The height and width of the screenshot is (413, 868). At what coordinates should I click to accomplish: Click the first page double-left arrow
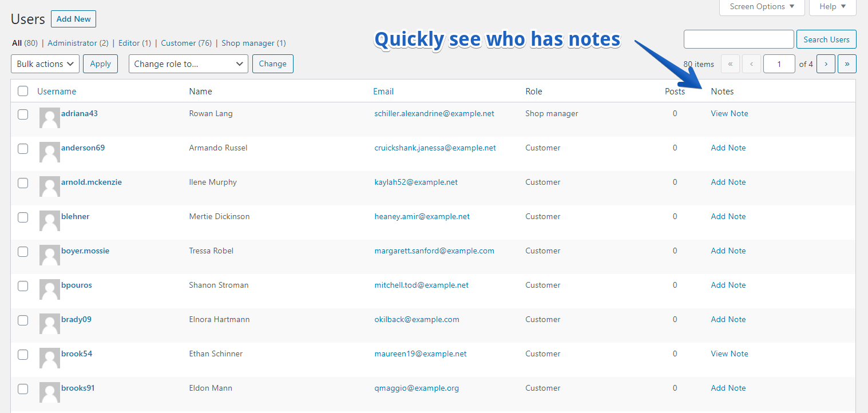(730, 63)
